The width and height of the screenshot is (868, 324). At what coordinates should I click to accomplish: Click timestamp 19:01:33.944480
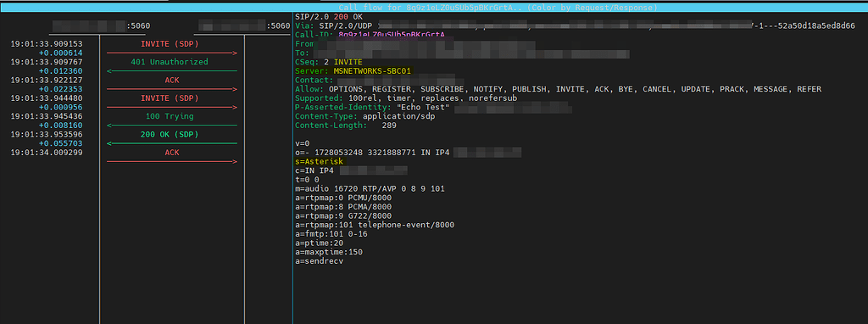(x=47, y=98)
